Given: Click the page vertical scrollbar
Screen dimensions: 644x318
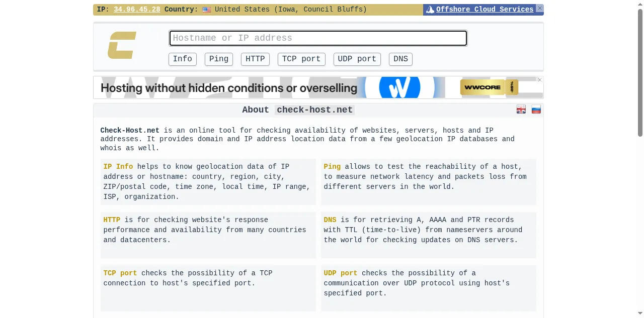Looking at the screenshot, I should [640, 72].
